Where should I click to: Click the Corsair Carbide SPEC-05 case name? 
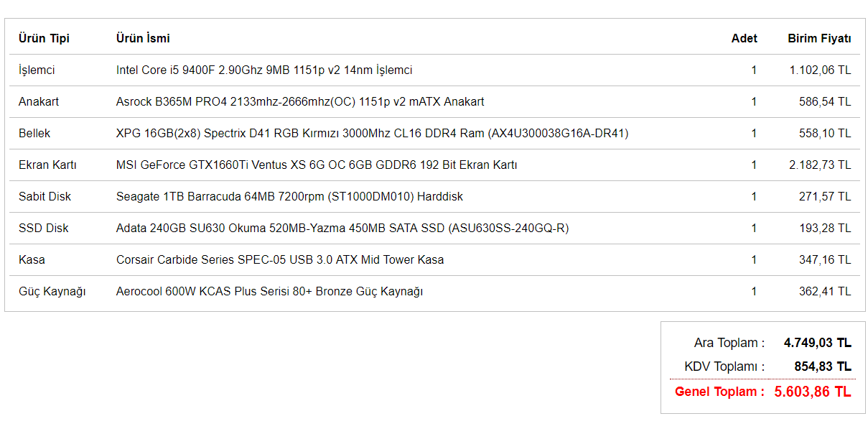click(280, 260)
